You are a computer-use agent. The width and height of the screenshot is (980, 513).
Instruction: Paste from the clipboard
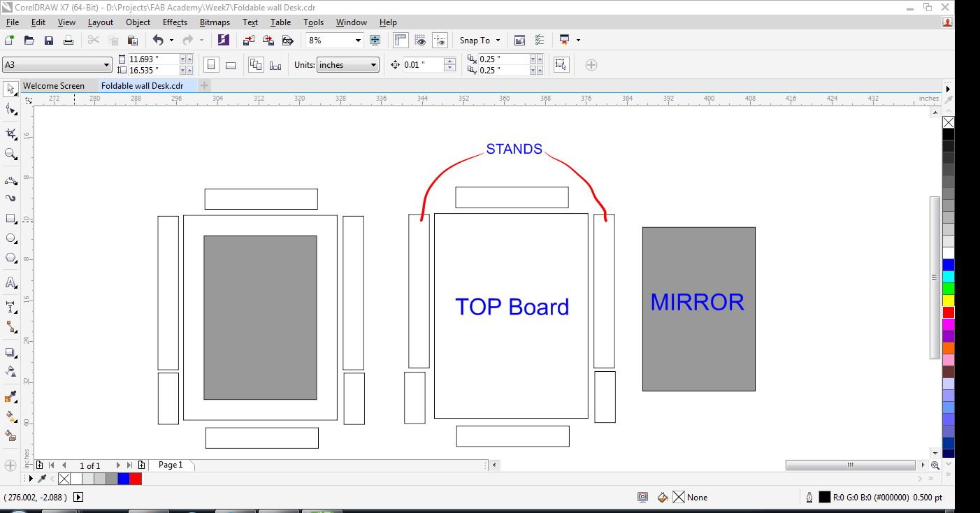click(x=132, y=41)
